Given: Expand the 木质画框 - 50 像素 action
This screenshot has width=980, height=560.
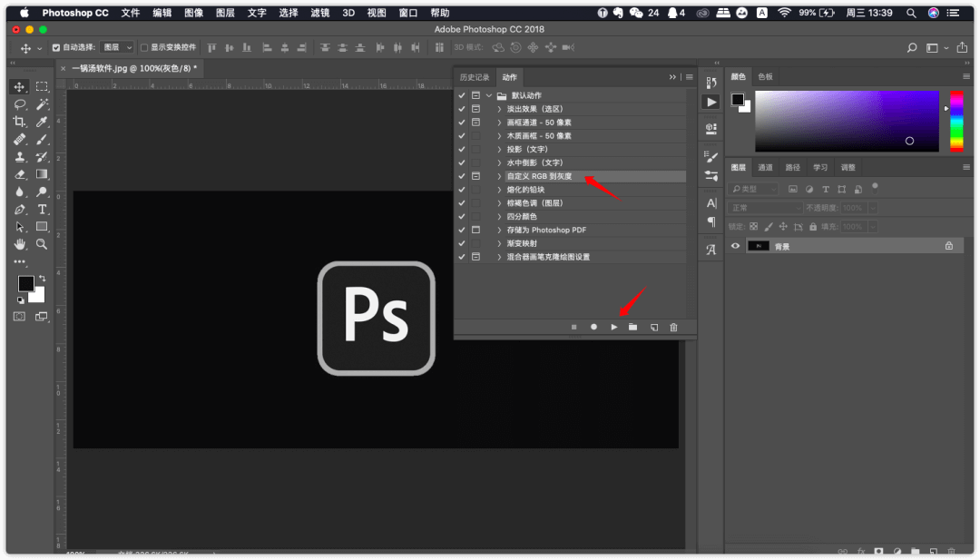Looking at the screenshot, I should (x=499, y=135).
